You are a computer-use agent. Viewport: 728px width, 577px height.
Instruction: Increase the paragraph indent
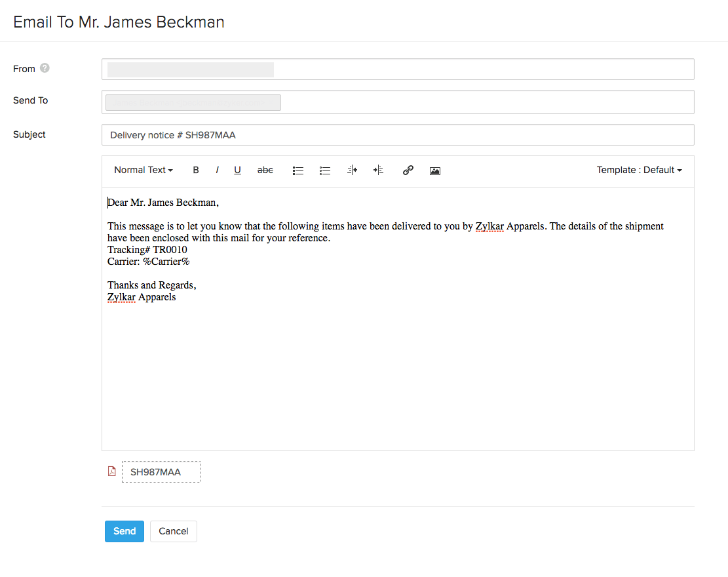(378, 170)
